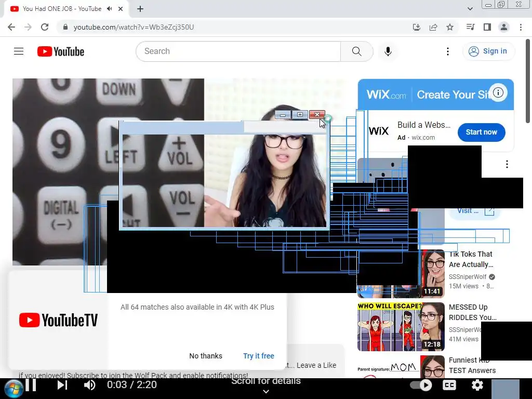Click the Scroll for details chevron
532x399 pixels.
[x=266, y=392]
